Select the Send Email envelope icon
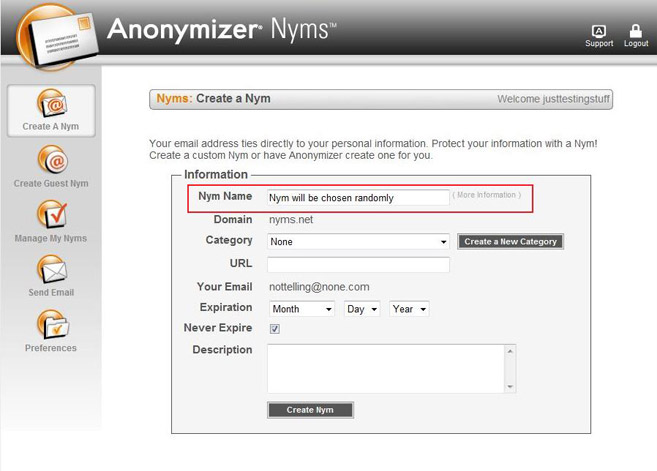Viewport: 657px width, 471px height. [x=51, y=270]
